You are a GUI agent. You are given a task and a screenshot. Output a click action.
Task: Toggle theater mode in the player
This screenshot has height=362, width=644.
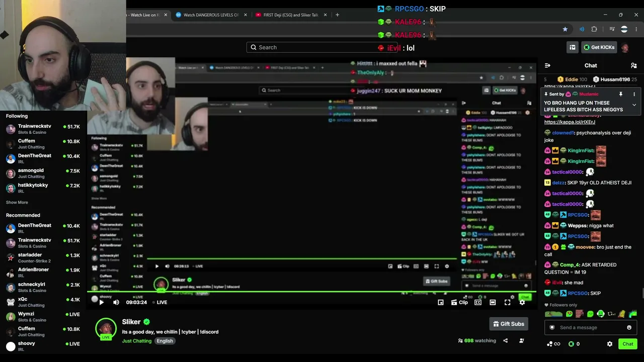coord(493,302)
